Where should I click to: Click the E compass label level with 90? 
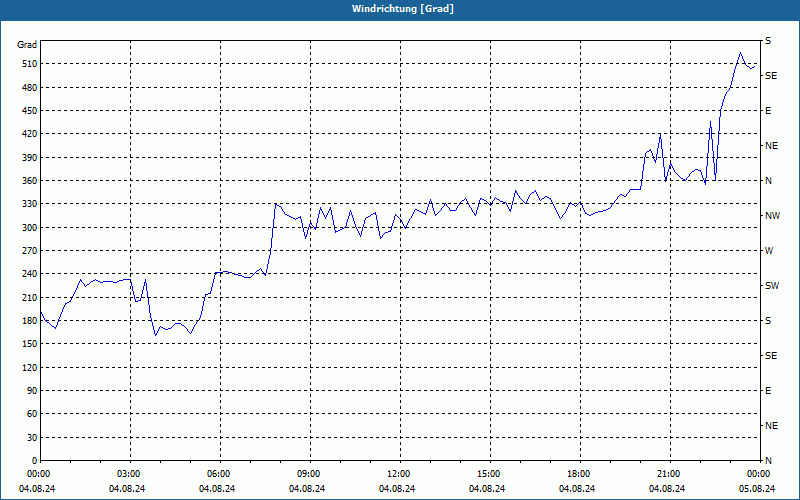tap(768, 391)
